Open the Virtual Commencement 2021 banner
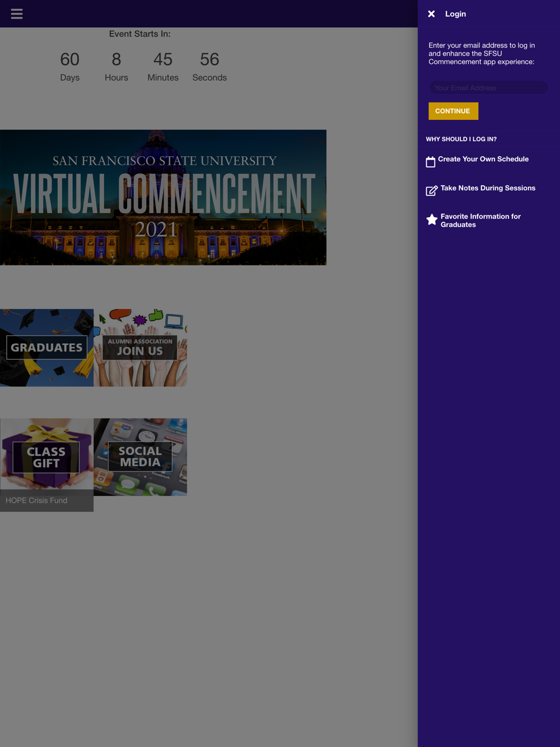Image resolution: width=560 pixels, height=747 pixels. click(163, 198)
